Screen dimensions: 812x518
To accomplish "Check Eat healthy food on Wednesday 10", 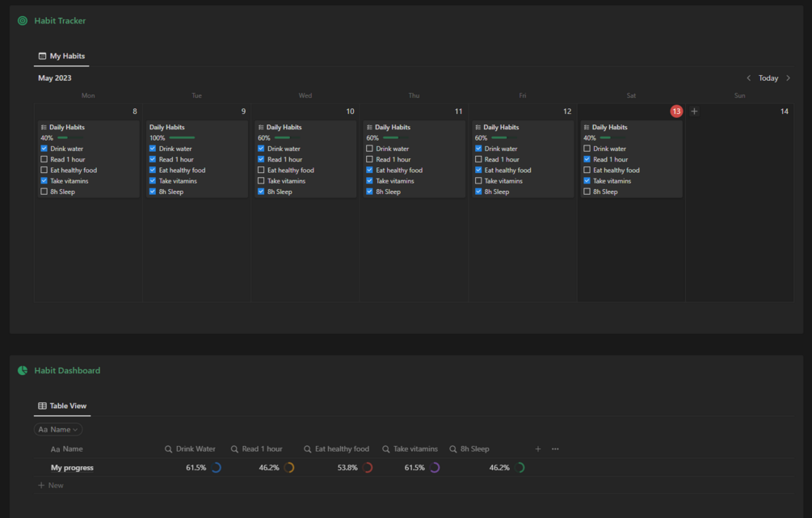I will 261,170.
